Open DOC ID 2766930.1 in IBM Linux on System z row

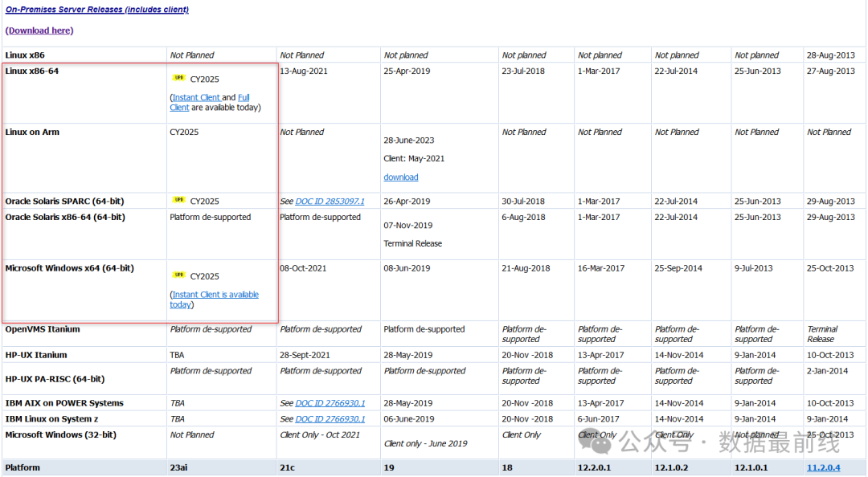[x=330, y=419]
